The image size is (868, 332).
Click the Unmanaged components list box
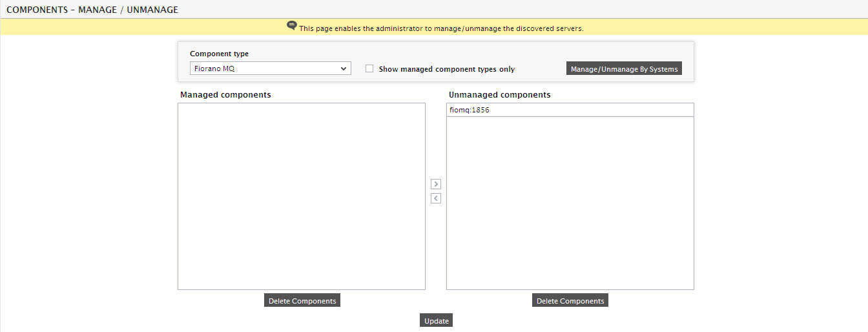(570, 196)
